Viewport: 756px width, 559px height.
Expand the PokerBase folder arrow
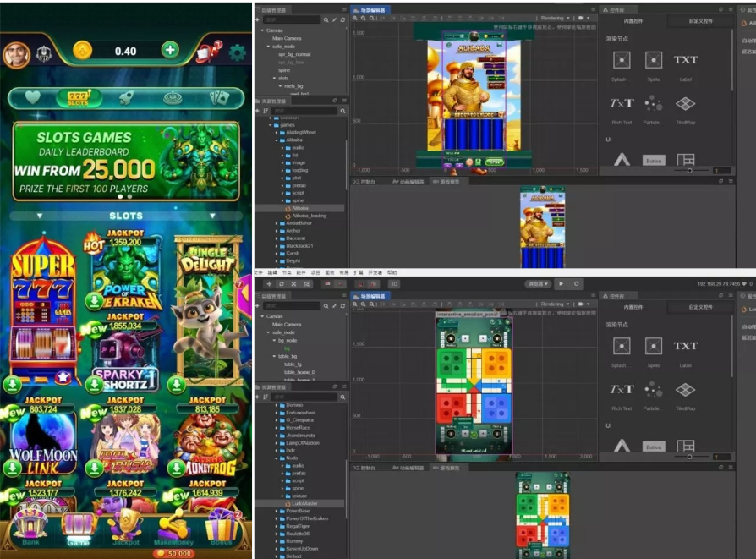277,511
